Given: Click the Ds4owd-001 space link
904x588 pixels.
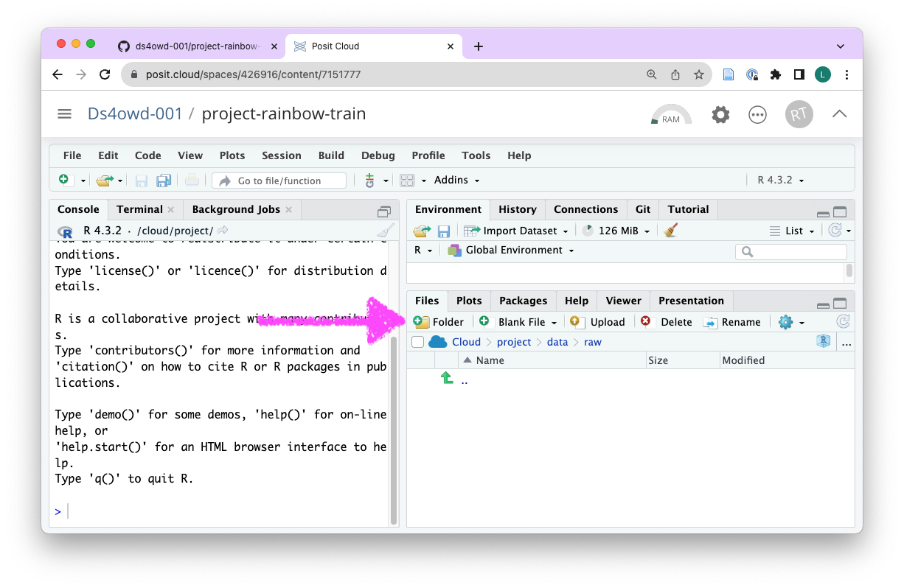Looking at the screenshot, I should click(134, 113).
